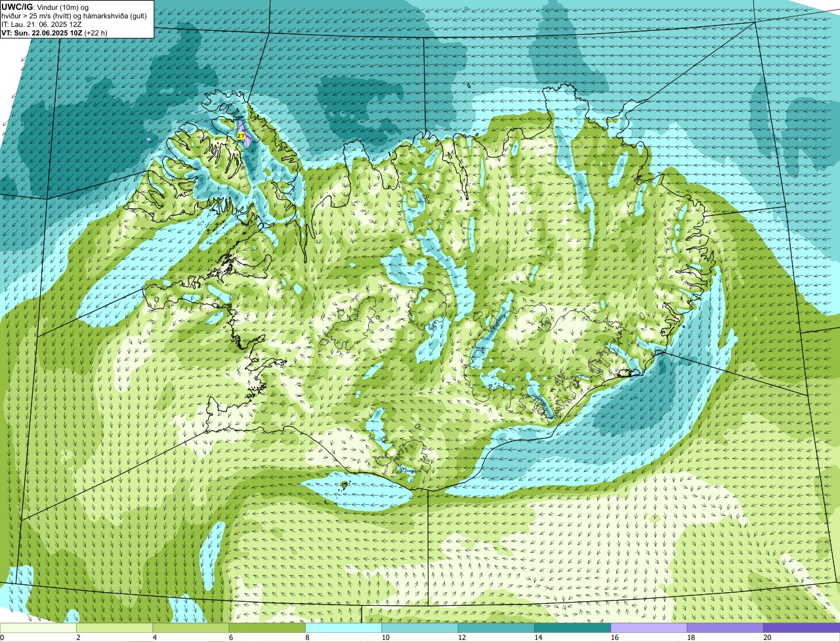Click the scale tick label '12'

(461, 637)
